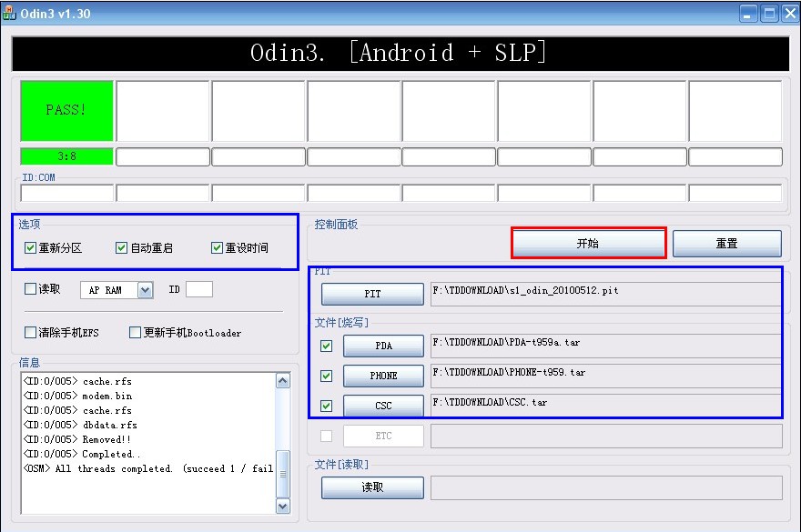
Task: Click the Odin3 title bar app icon
Action: (x=9, y=14)
